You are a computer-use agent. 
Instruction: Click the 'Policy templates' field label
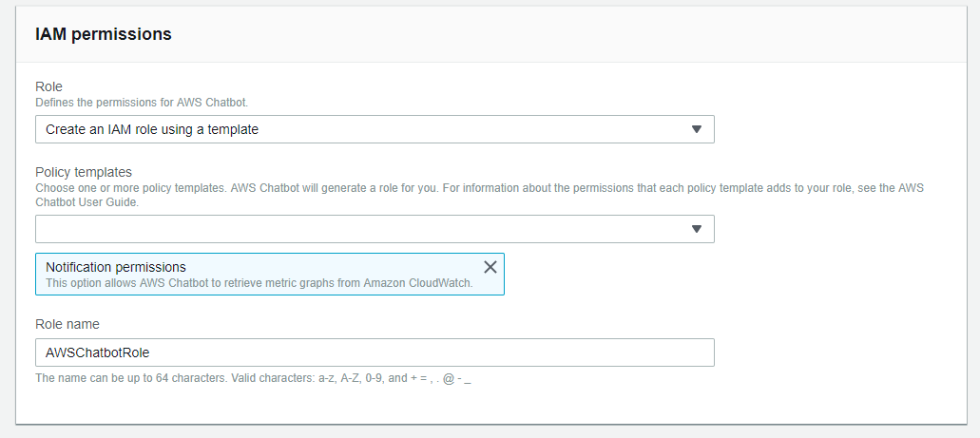83,172
